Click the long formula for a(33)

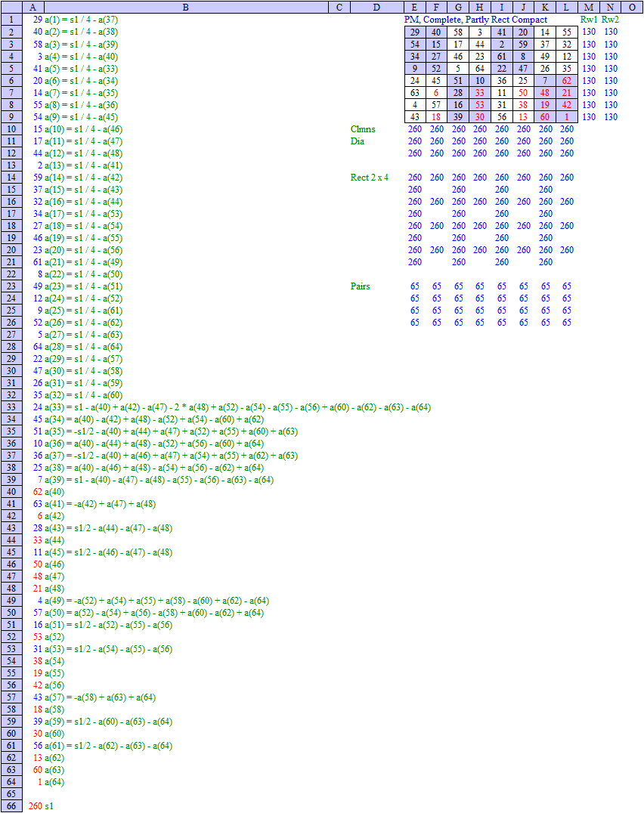[x=237, y=407]
